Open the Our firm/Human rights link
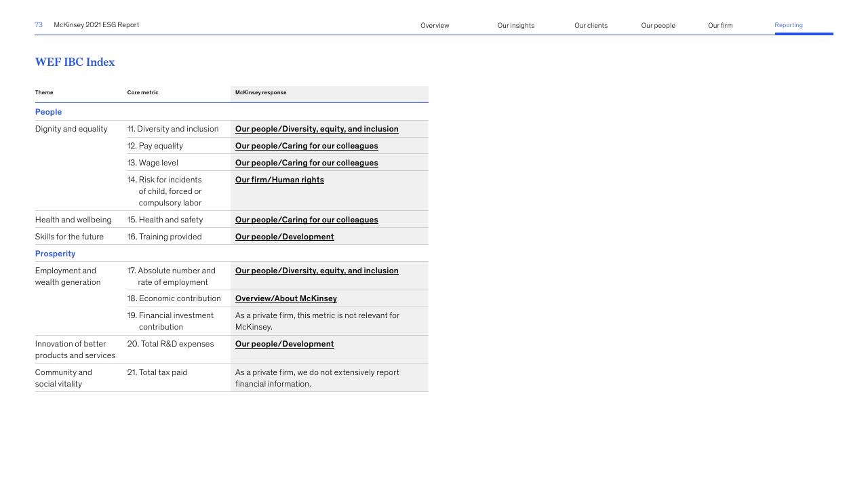 (279, 180)
